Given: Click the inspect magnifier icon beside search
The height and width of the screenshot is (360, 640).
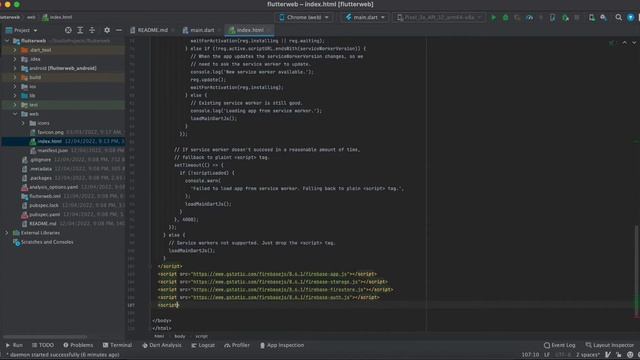Looking at the screenshot, I should [x=603, y=18].
